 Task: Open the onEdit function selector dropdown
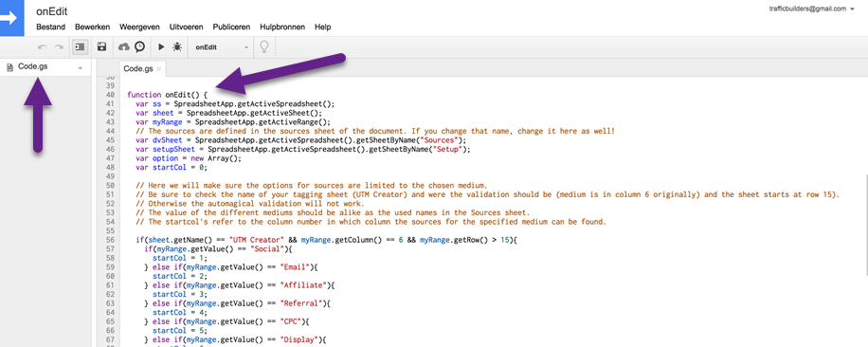[x=222, y=47]
